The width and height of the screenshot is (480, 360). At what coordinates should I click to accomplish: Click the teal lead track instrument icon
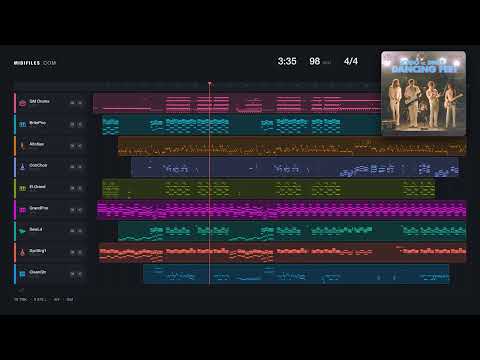click(x=22, y=231)
